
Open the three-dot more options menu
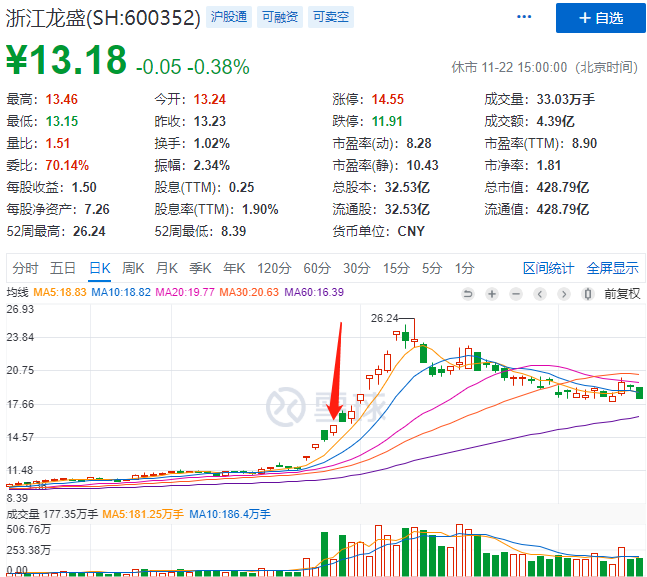(524, 17)
